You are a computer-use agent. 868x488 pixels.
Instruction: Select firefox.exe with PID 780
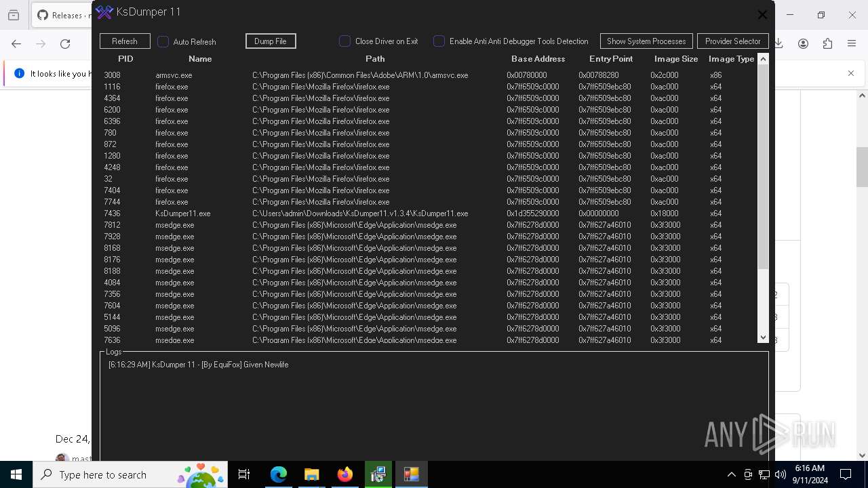(427, 133)
